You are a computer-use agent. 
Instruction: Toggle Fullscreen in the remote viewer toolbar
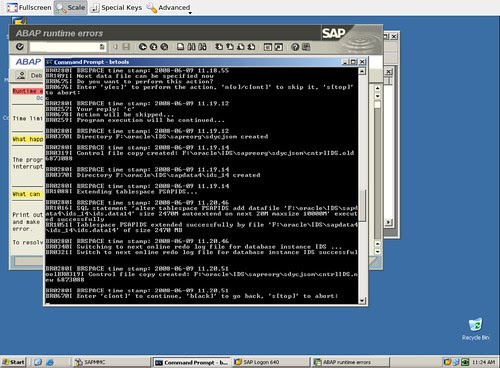coord(29,7)
